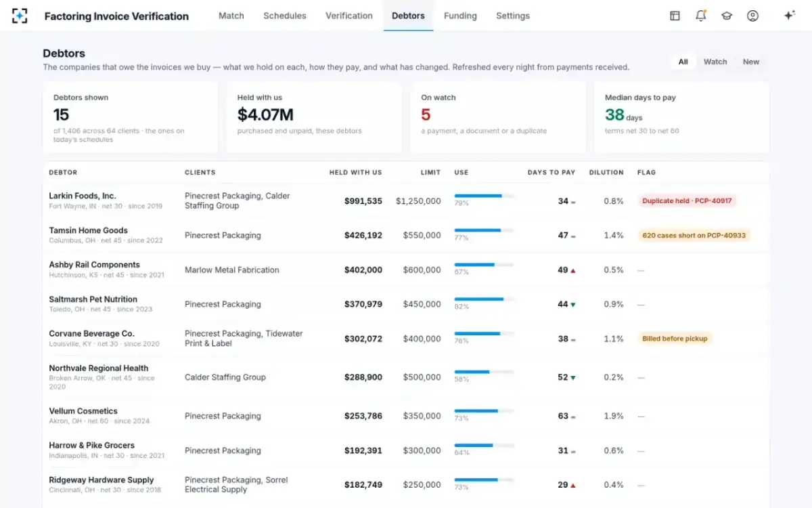Click the $1,250,000 limit value
Viewport: 812px width, 508px height.
pyautogui.click(x=419, y=201)
